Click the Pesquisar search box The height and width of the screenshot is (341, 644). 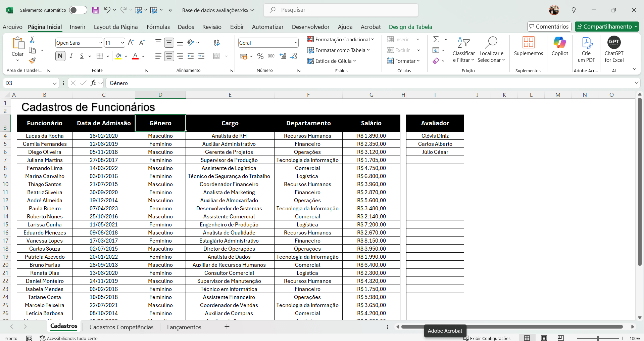coord(341,10)
